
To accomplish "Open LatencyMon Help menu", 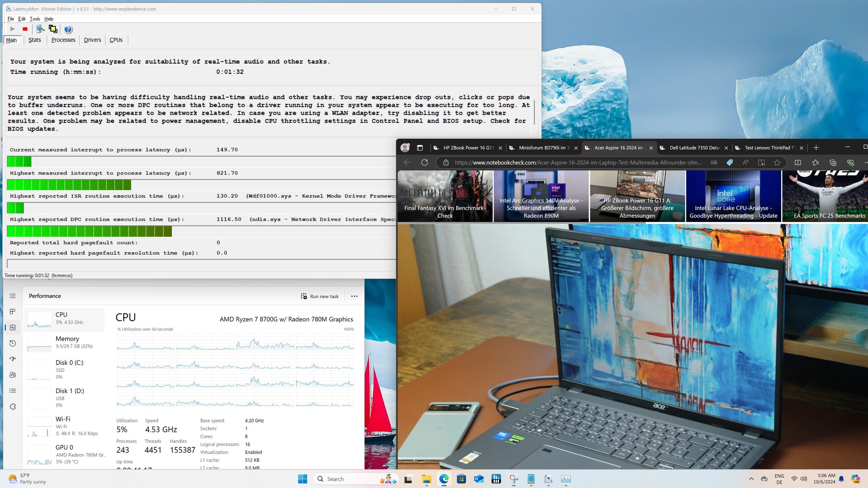I will (49, 19).
